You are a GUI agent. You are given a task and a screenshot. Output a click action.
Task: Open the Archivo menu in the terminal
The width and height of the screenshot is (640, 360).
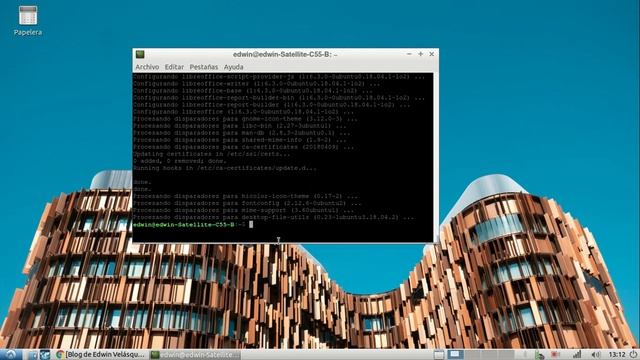(147, 67)
